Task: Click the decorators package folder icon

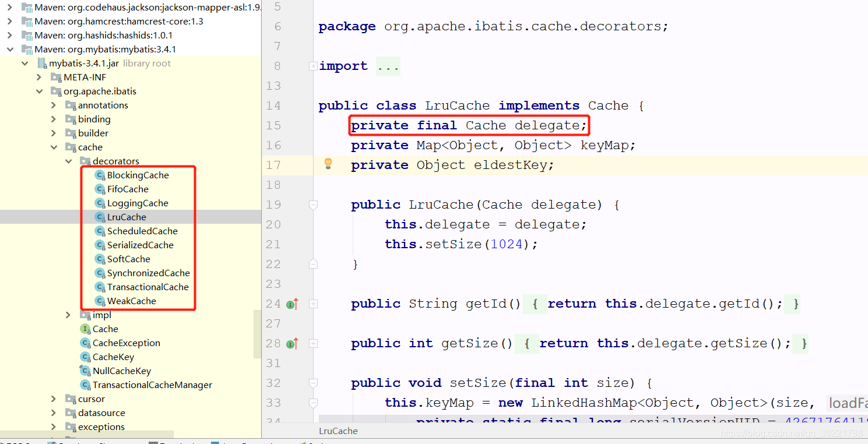Action: click(85, 161)
